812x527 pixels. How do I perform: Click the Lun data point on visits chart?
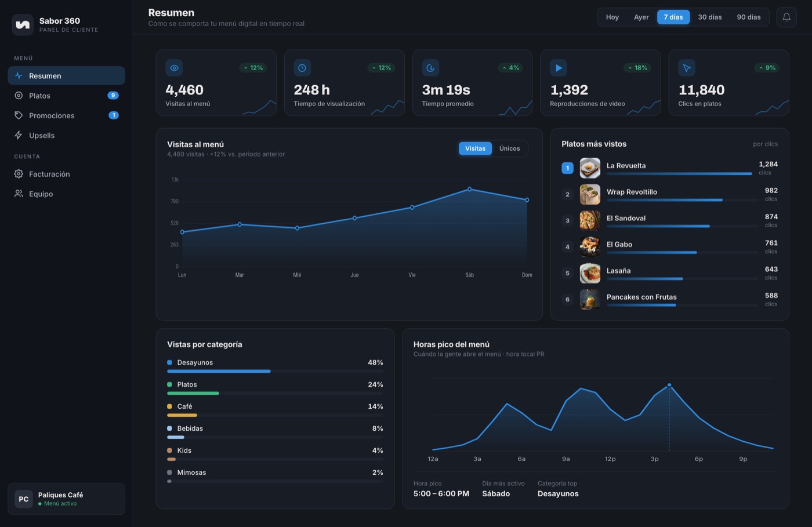[x=182, y=232]
